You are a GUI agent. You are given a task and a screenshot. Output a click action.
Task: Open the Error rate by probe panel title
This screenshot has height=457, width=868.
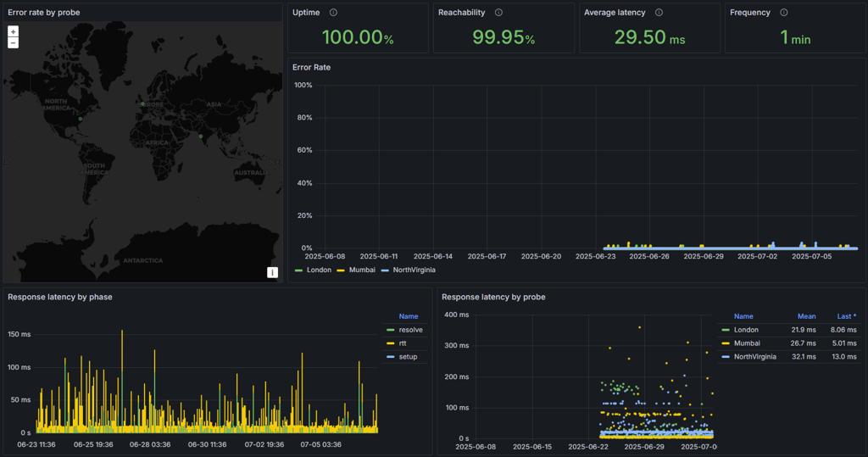[x=44, y=12]
